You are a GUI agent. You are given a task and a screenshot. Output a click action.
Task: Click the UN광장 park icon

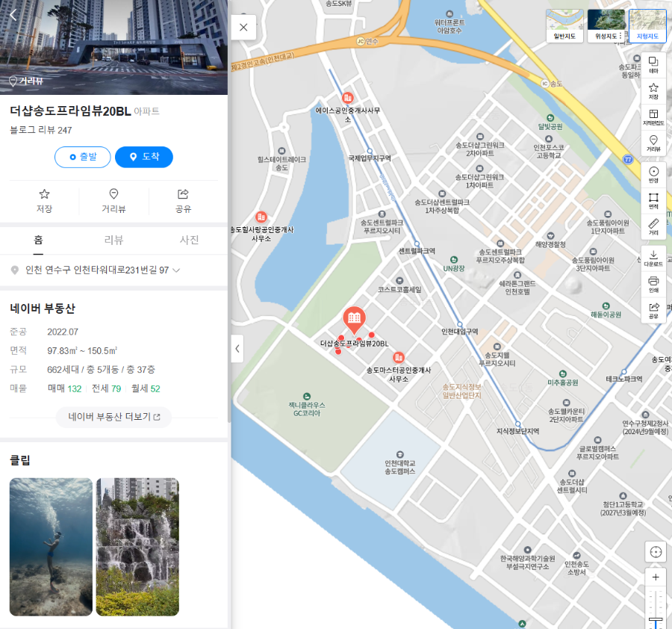coord(453,259)
